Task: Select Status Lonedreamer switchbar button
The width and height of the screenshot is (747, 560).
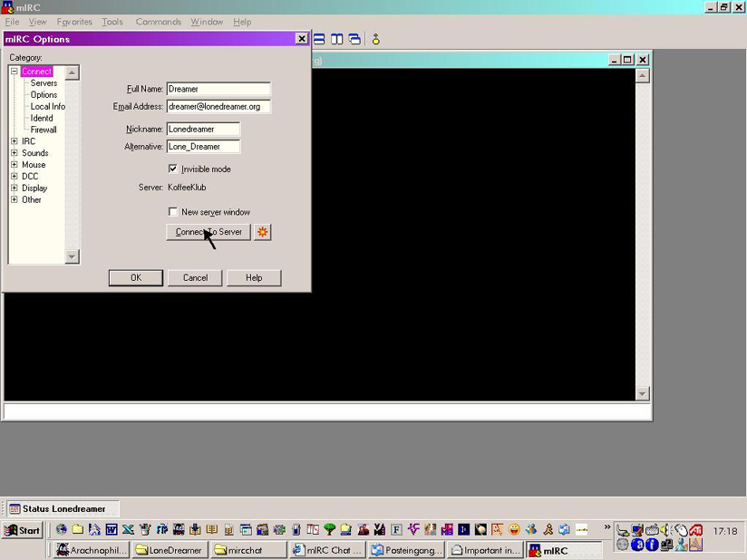Action: click(x=63, y=508)
